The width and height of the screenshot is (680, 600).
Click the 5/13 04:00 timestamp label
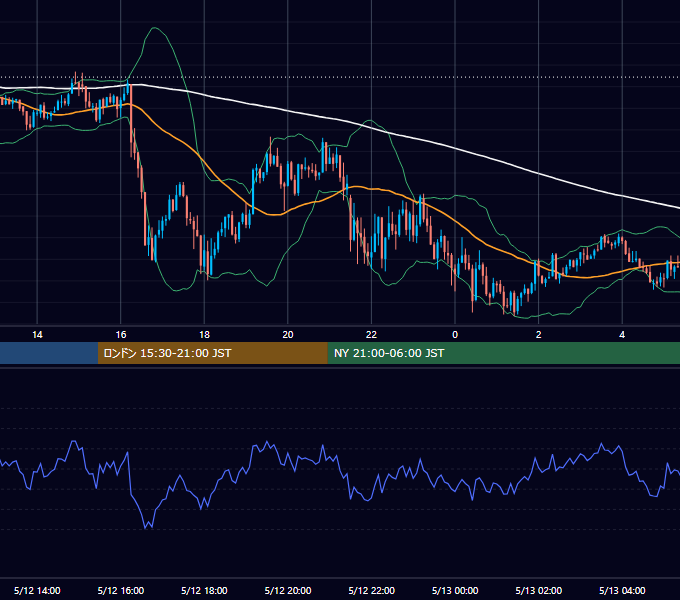[622, 590]
